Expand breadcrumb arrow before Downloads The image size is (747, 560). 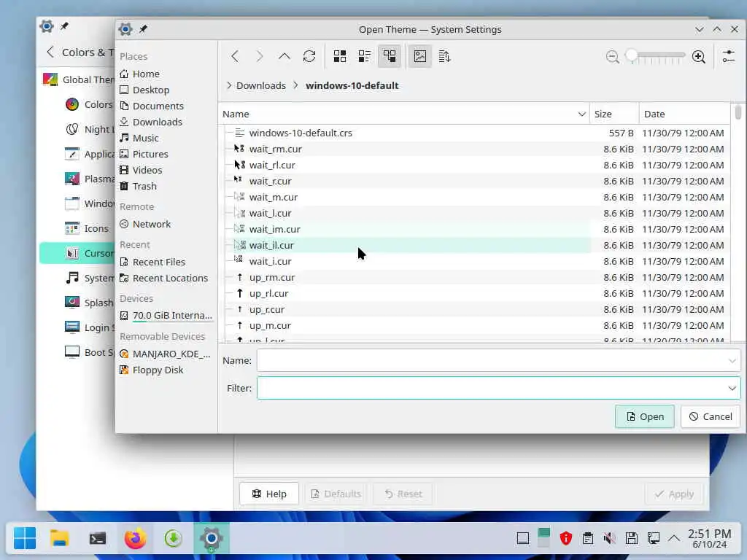coord(229,85)
